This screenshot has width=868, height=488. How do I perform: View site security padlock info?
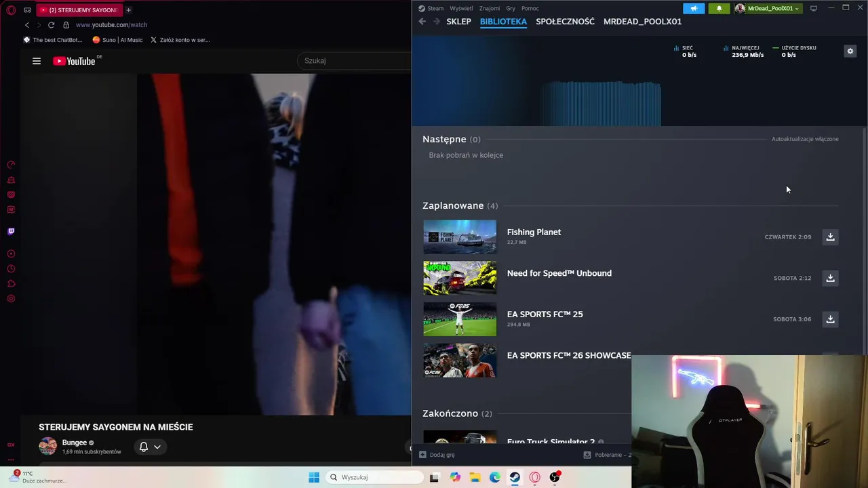[x=66, y=25]
